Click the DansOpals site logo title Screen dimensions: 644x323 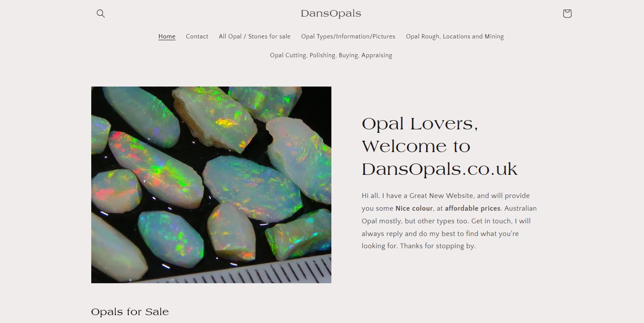[x=331, y=14]
